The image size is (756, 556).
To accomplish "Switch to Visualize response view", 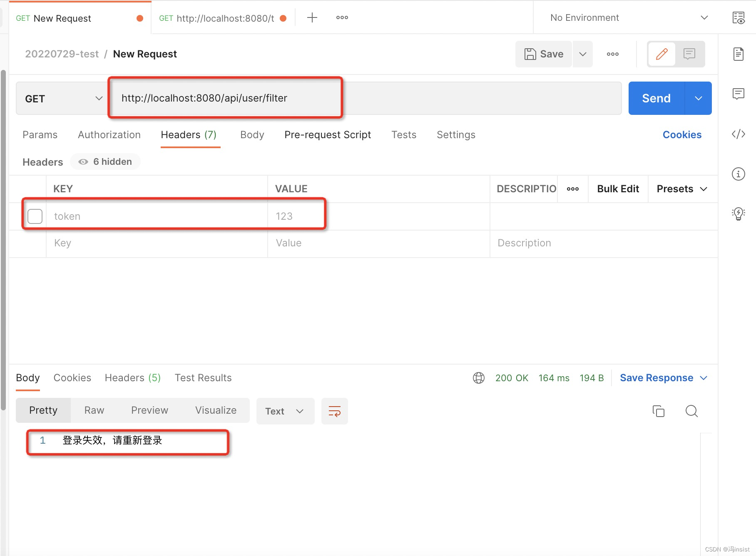I will (x=216, y=410).
